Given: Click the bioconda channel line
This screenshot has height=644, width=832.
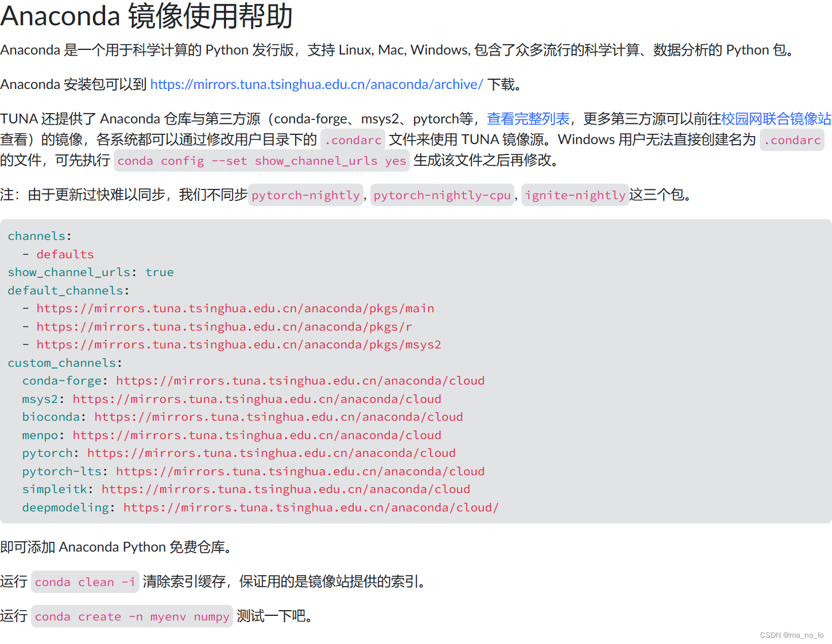Looking at the screenshot, I should [x=243, y=417].
